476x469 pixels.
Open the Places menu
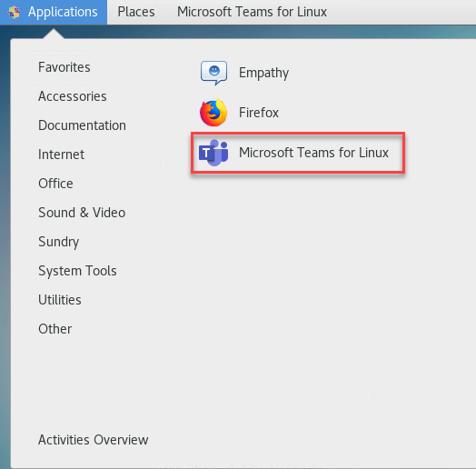[136, 12]
